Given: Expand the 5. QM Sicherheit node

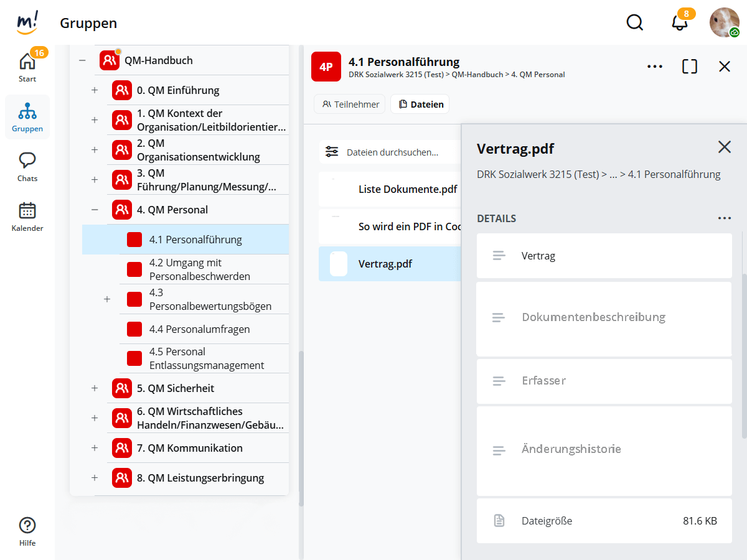Looking at the screenshot, I should [x=95, y=388].
